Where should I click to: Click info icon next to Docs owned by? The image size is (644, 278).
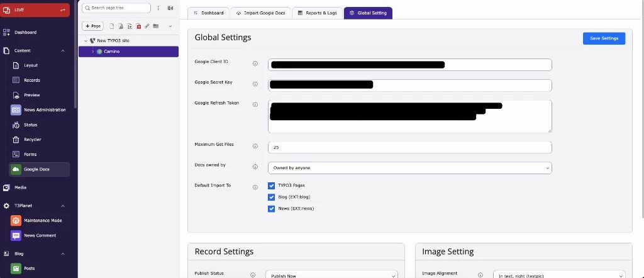255,167
